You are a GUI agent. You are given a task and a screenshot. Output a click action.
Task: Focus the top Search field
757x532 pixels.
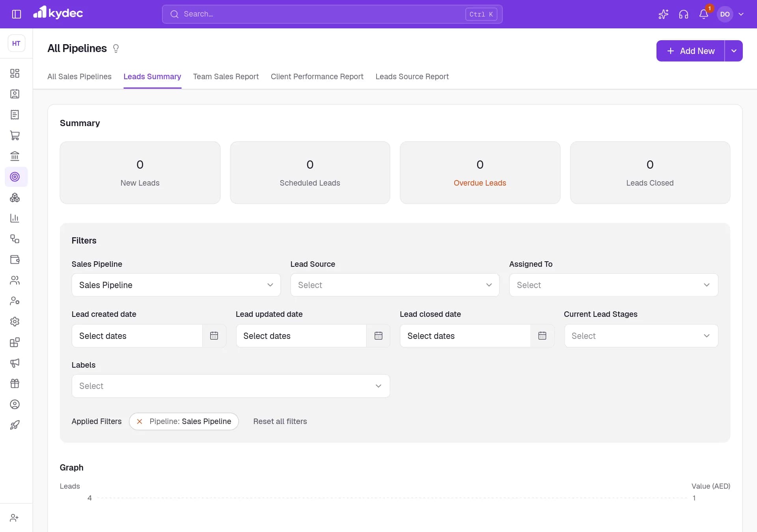tap(332, 14)
